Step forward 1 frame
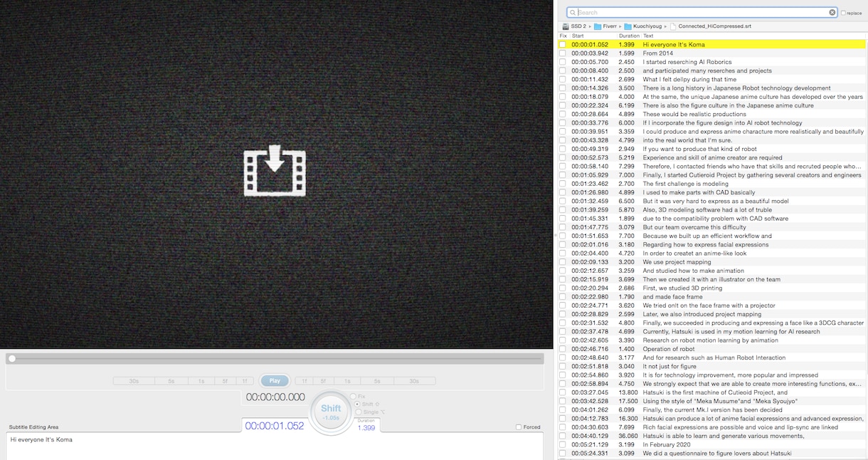This screenshot has height=460, width=868. click(304, 381)
